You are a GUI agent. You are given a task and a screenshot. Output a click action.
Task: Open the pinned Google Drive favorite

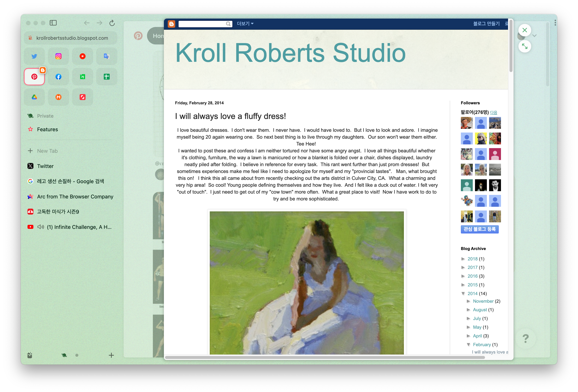tap(34, 97)
